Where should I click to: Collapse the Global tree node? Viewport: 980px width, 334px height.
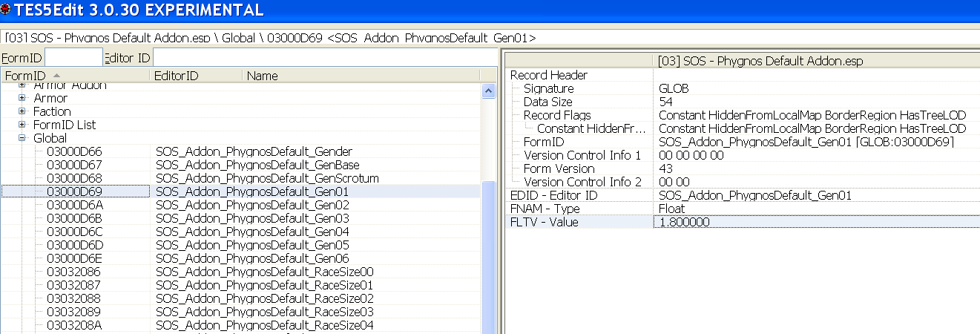click(22, 138)
